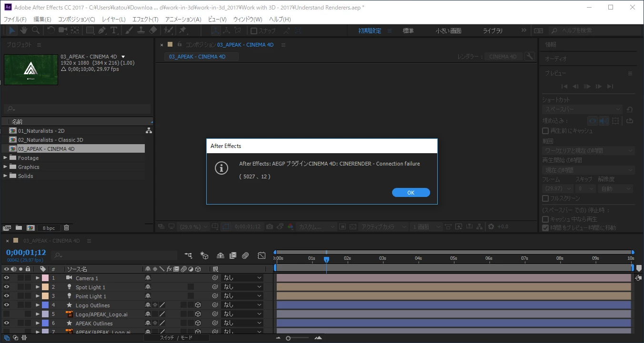Image resolution: width=644 pixels, height=343 pixels.
Task: Select the Hand tool
Action: [x=23, y=30]
